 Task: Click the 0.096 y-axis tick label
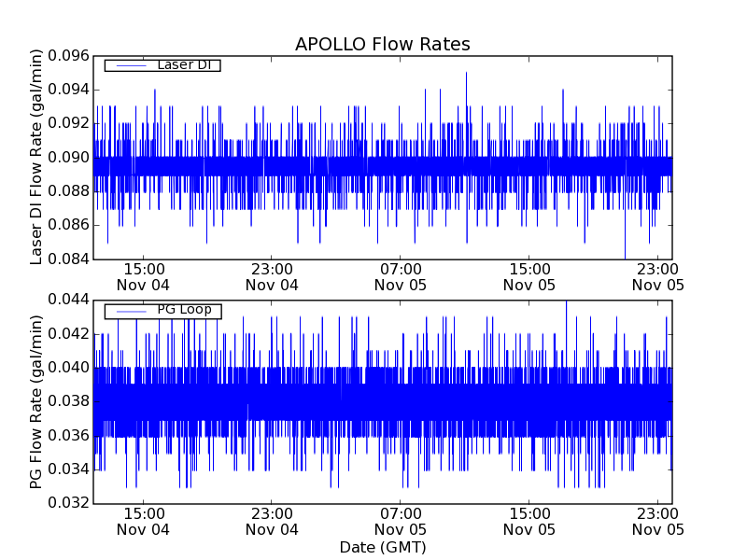coord(65,55)
